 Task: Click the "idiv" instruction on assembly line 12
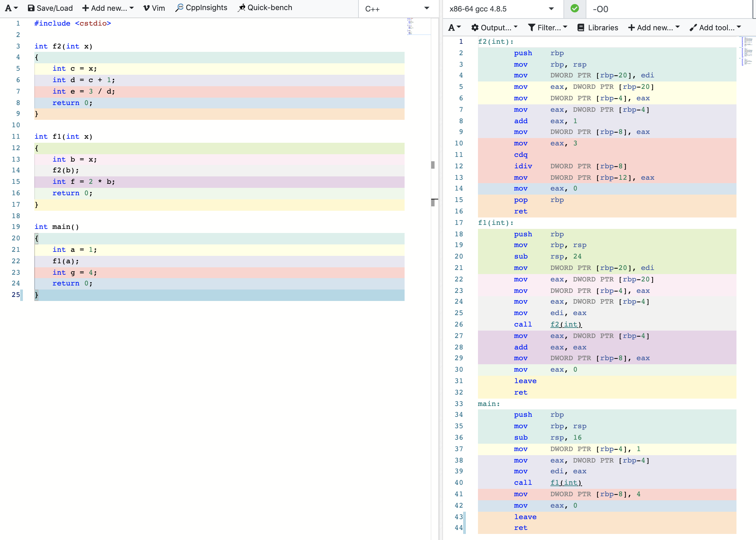pos(523,166)
